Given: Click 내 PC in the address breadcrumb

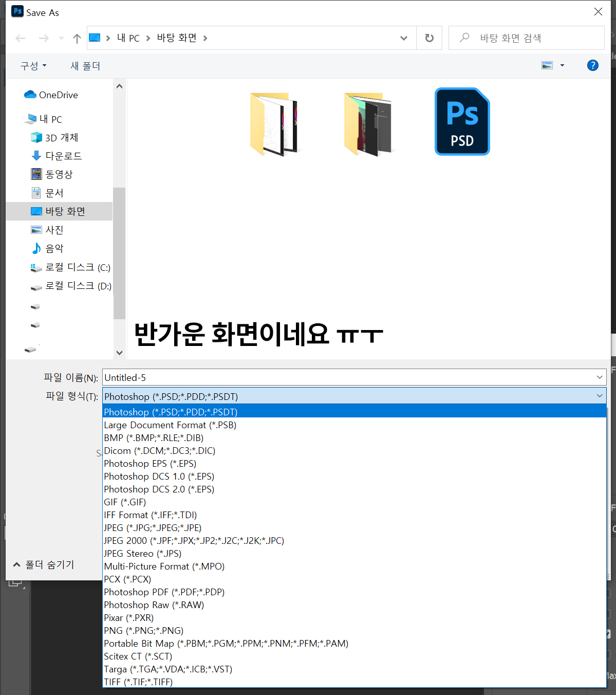Looking at the screenshot, I should coord(128,38).
